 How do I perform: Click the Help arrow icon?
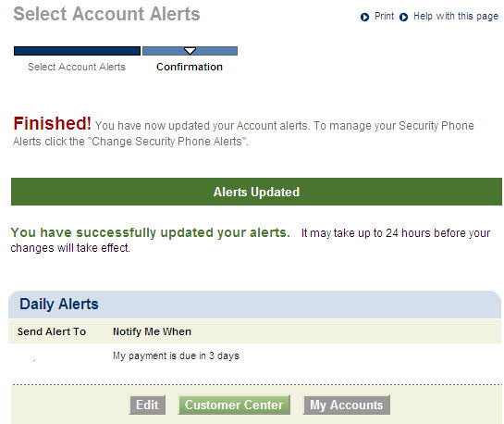(403, 17)
